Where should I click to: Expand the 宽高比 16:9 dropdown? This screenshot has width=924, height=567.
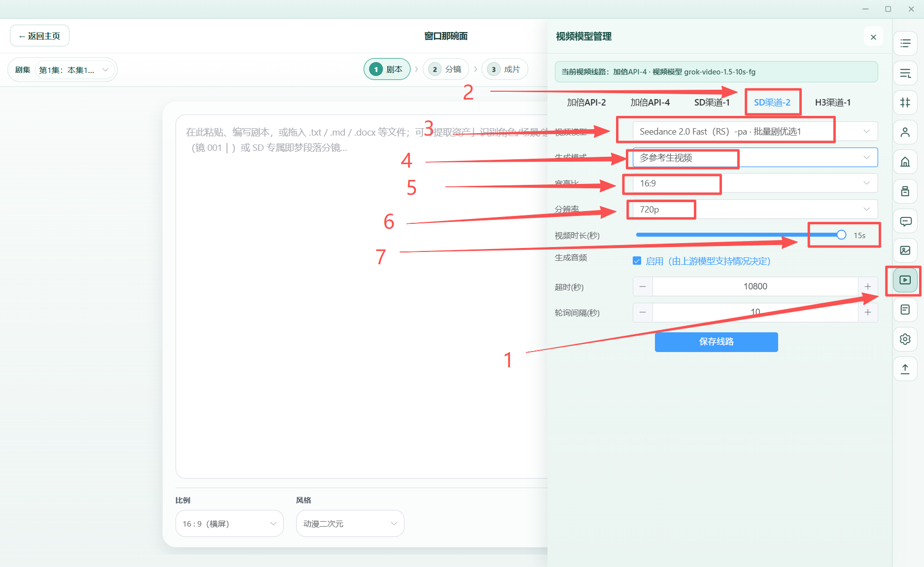coord(755,183)
